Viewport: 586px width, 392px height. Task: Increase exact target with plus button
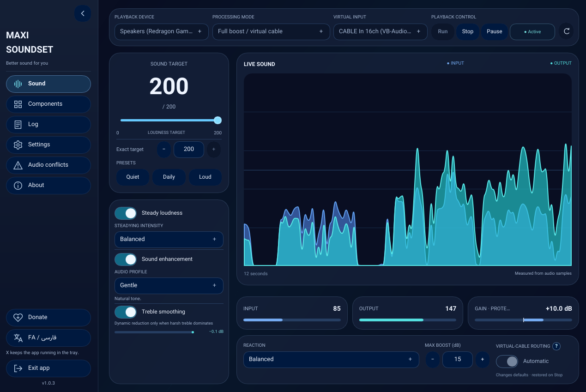pos(213,149)
